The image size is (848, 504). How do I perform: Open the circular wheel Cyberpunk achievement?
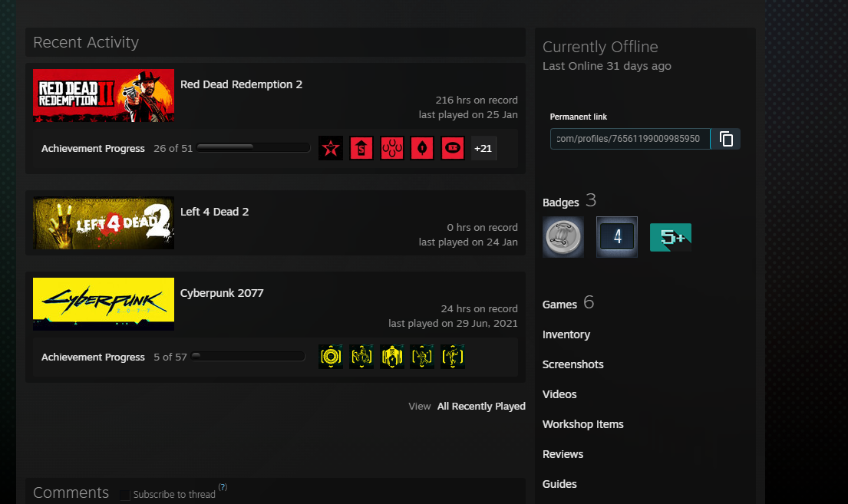pos(331,357)
